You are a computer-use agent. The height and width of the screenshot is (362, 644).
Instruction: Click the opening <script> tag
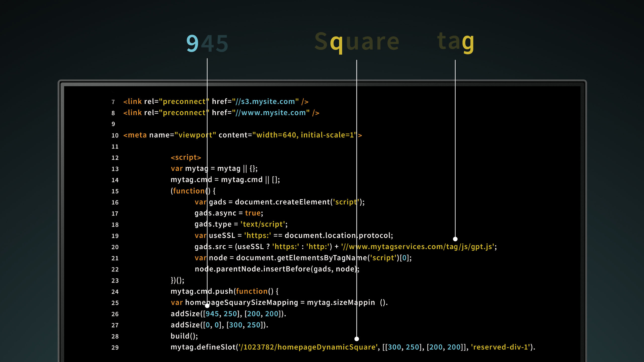pos(186,157)
